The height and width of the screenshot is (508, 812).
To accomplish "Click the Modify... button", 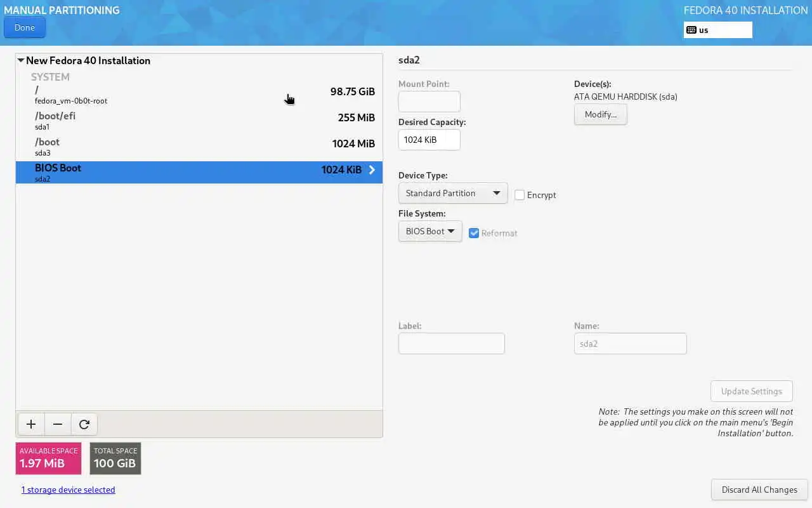I will (601, 114).
